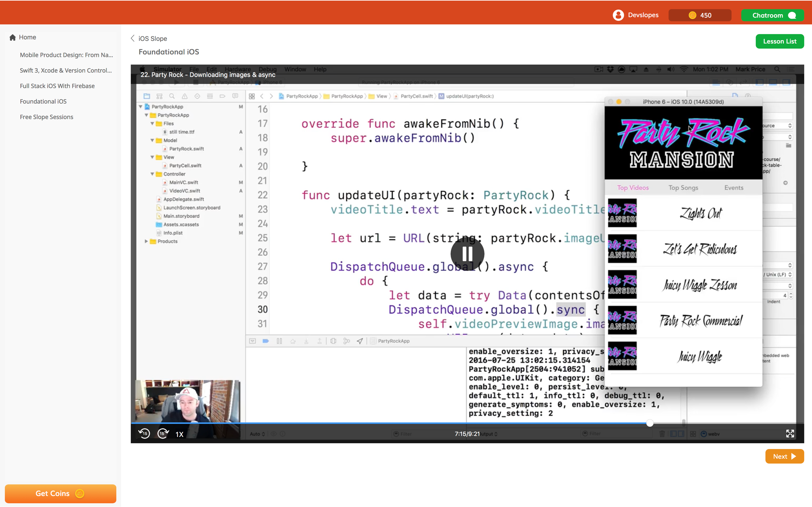
Task: Click instructor webcam thumbnail in video
Action: (x=188, y=401)
